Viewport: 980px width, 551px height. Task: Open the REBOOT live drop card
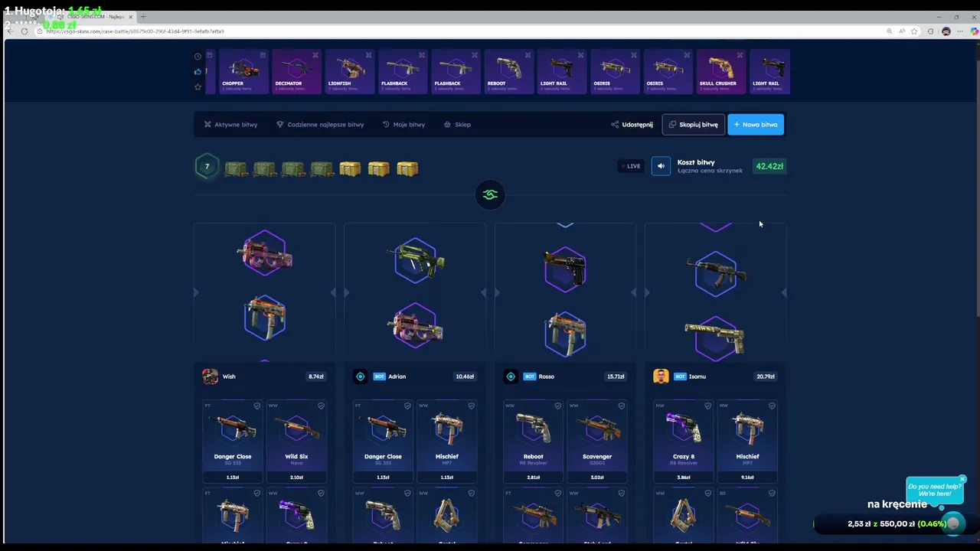coord(508,72)
